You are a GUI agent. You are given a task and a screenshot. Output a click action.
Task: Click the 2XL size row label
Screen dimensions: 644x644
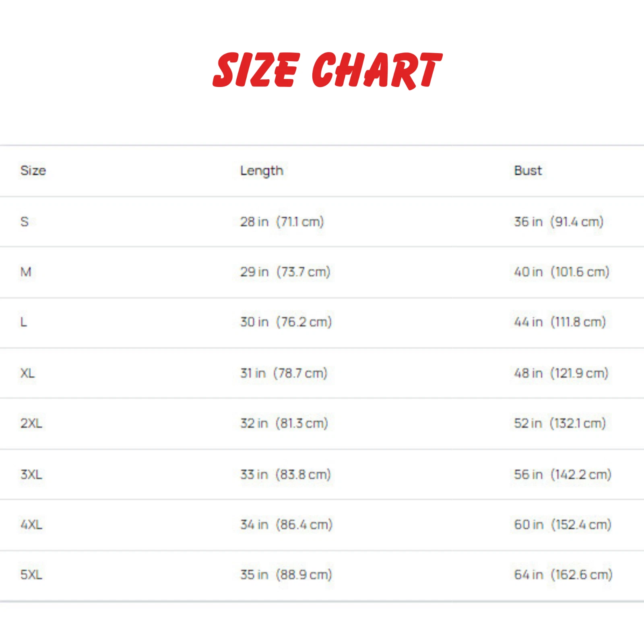(x=31, y=423)
